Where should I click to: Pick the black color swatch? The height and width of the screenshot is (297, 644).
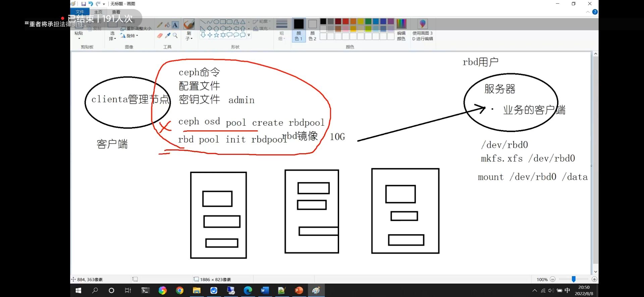(323, 21)
